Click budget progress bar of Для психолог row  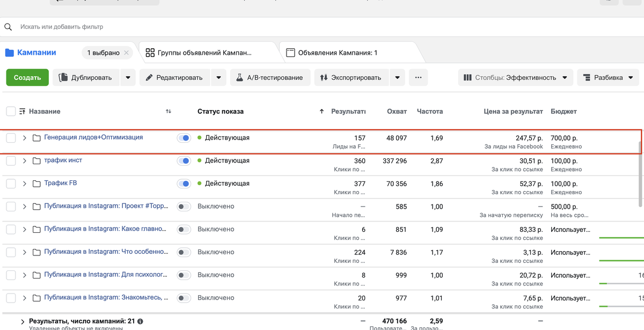point(621,283)
